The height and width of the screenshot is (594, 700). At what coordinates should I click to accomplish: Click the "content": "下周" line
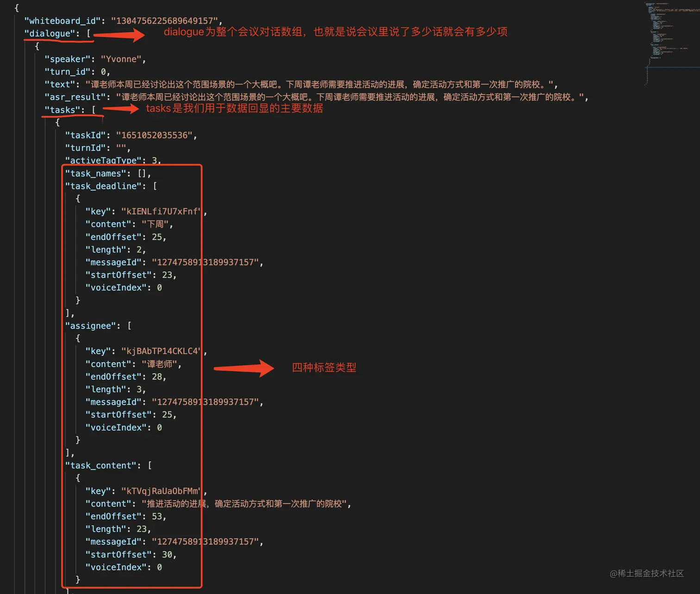coord(129,224)
